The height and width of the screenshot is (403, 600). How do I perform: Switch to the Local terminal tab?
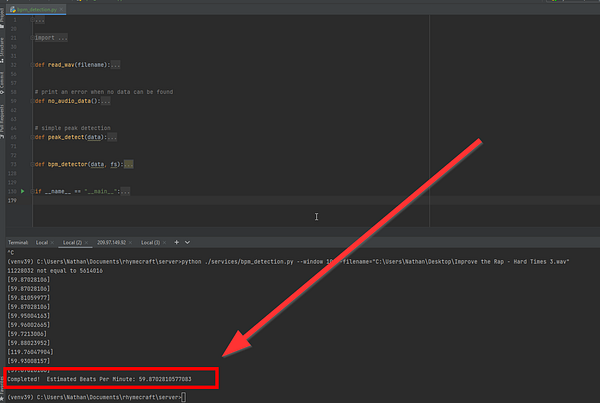click(42, 242)
